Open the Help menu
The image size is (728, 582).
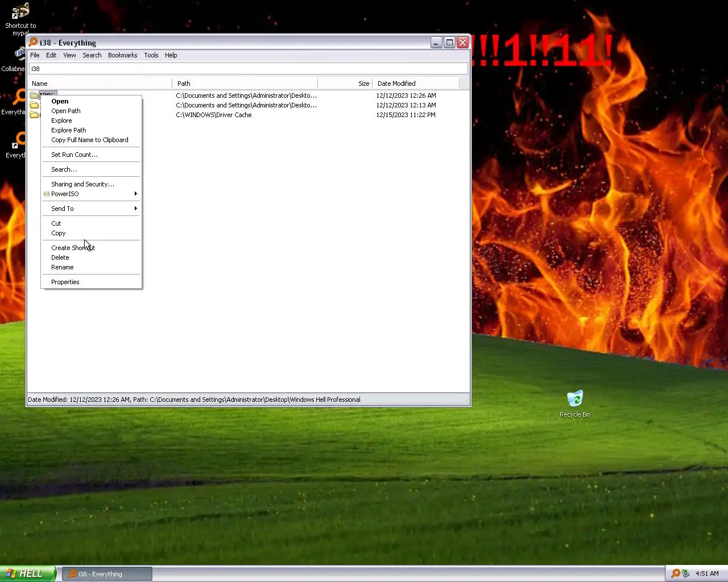coord(171,55)
